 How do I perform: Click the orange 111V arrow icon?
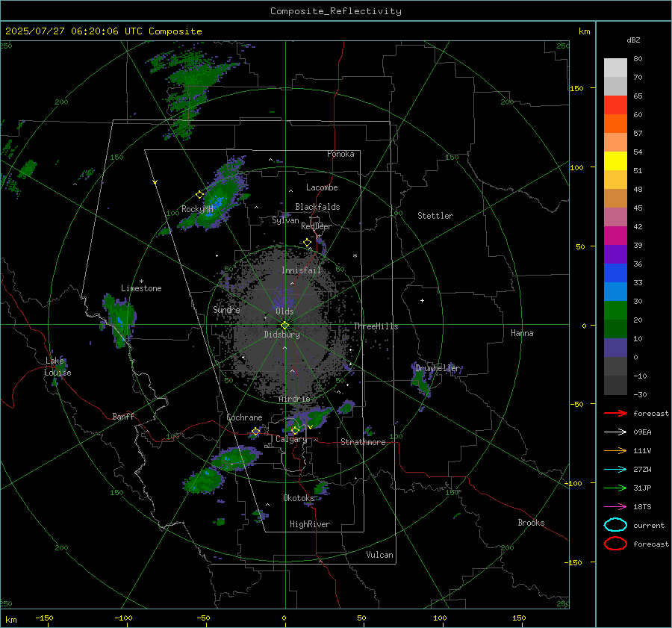click(x=615, y=450)
